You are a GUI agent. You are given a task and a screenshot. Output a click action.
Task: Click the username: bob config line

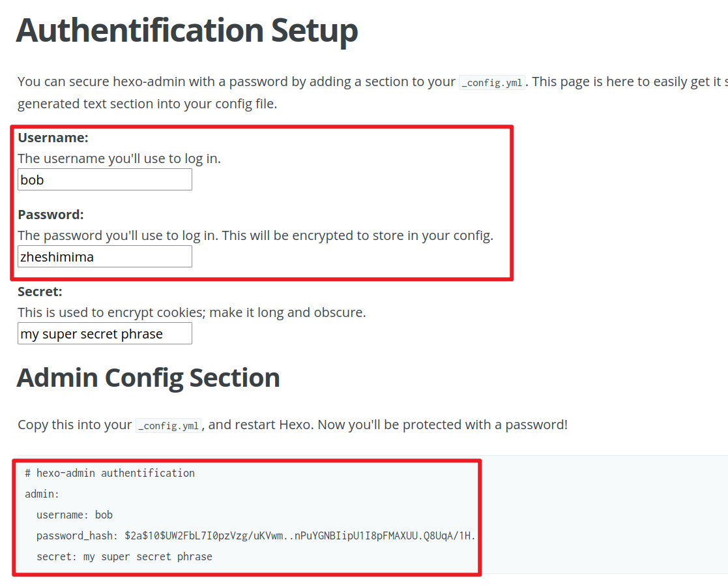[x=74, y=515]
